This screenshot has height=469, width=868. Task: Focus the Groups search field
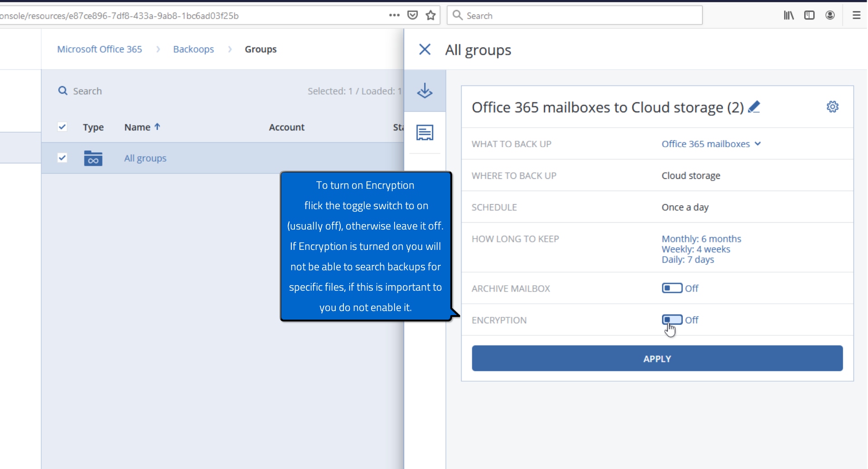87,91
